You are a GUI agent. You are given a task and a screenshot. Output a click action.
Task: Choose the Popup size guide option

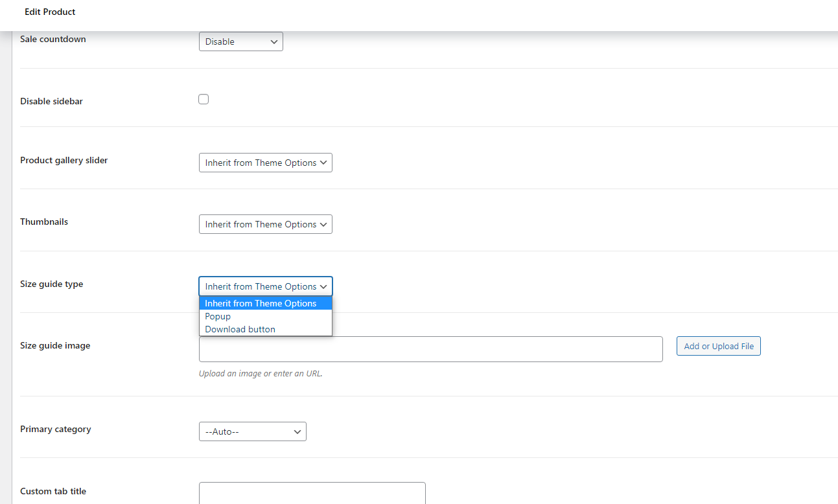pos(218,316)
